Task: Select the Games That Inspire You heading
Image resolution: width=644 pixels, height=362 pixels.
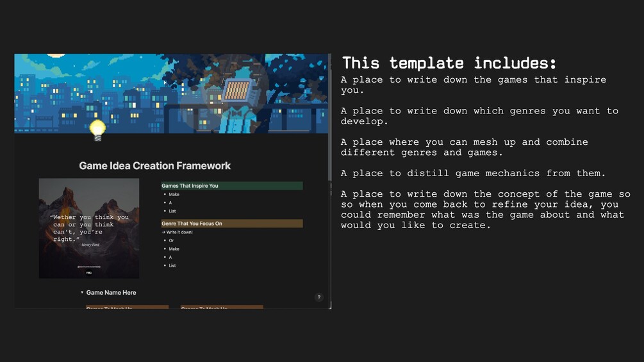Action: [232, 186]
